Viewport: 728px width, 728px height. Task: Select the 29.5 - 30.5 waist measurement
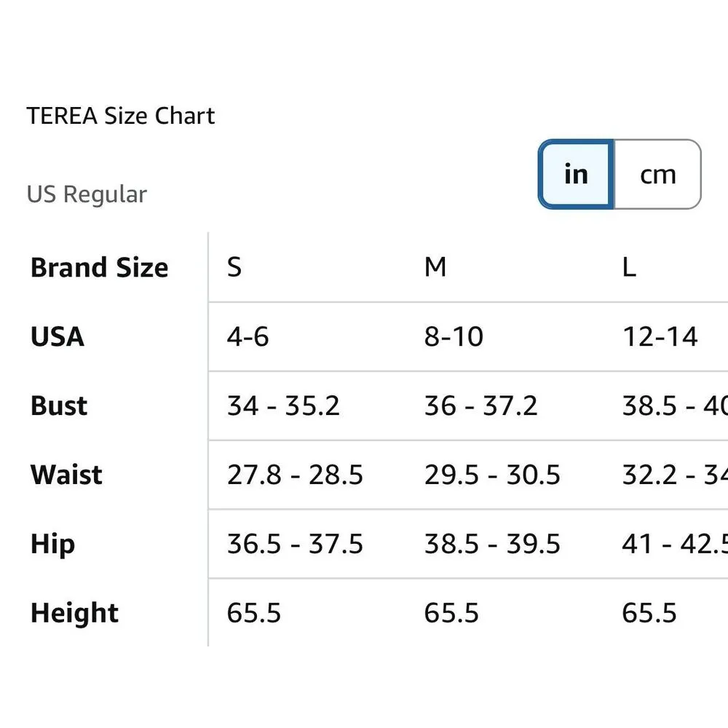click(492, 475)
